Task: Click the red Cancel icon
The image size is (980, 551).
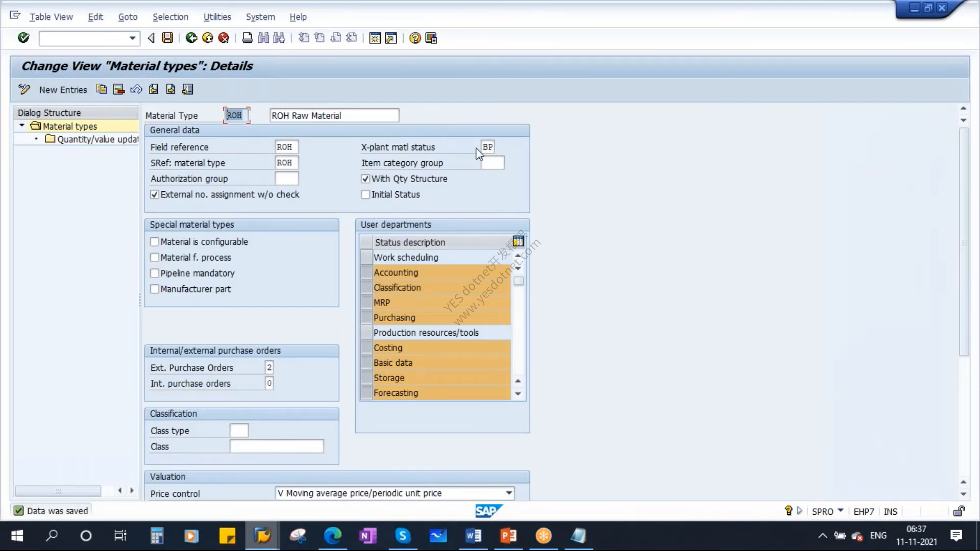Action: point(224,38)
